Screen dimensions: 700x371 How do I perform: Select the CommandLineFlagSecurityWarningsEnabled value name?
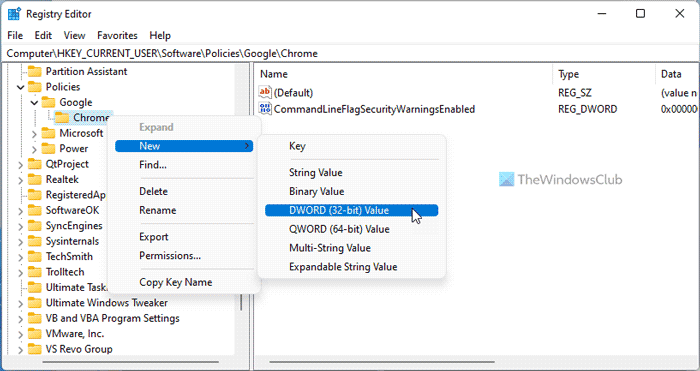(x=374, y=108)
